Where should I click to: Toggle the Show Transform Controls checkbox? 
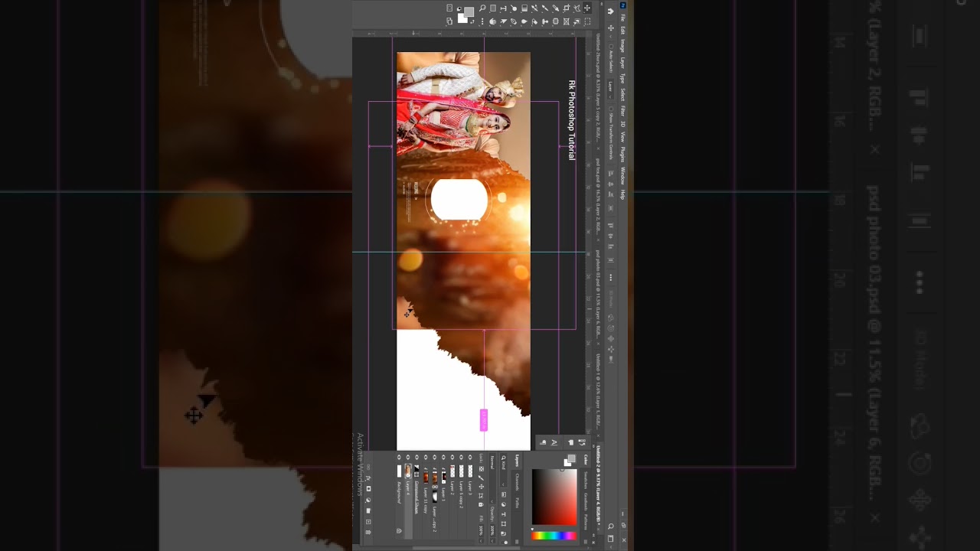coord(611,108)
